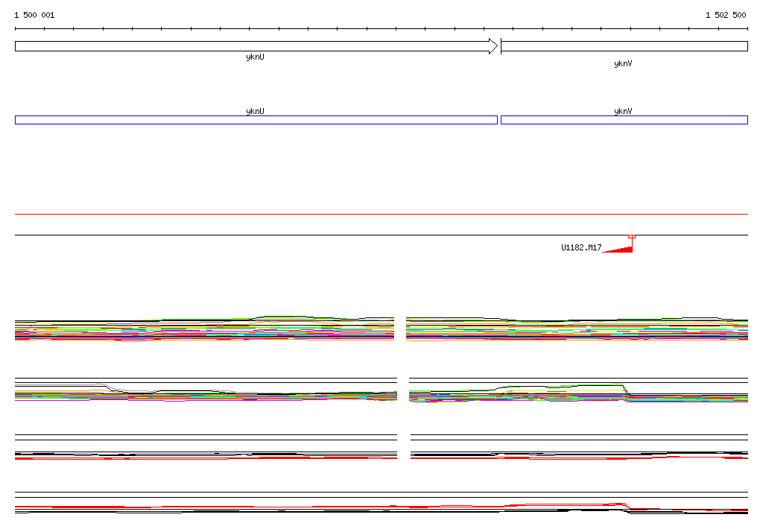Click the 1 500 001 coordinate label
The height and width of the screenshot is (532, 763).
tap(34, 15)
